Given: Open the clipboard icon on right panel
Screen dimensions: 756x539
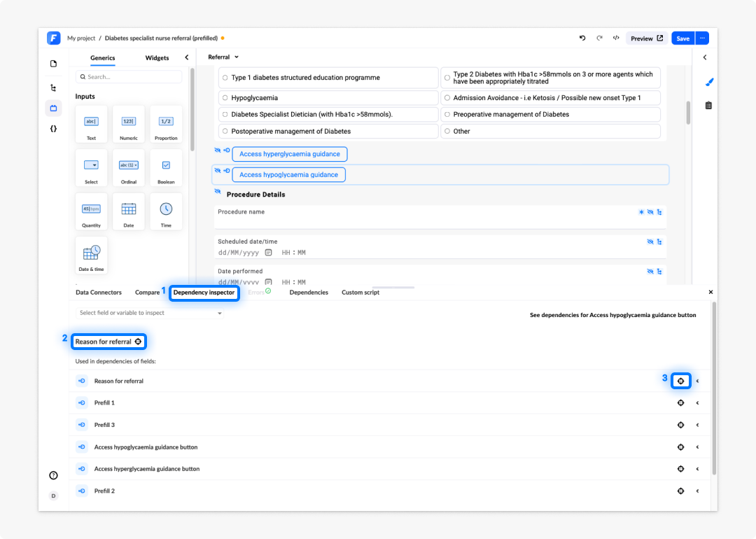Looking at the screenshot, I should 708,106.
